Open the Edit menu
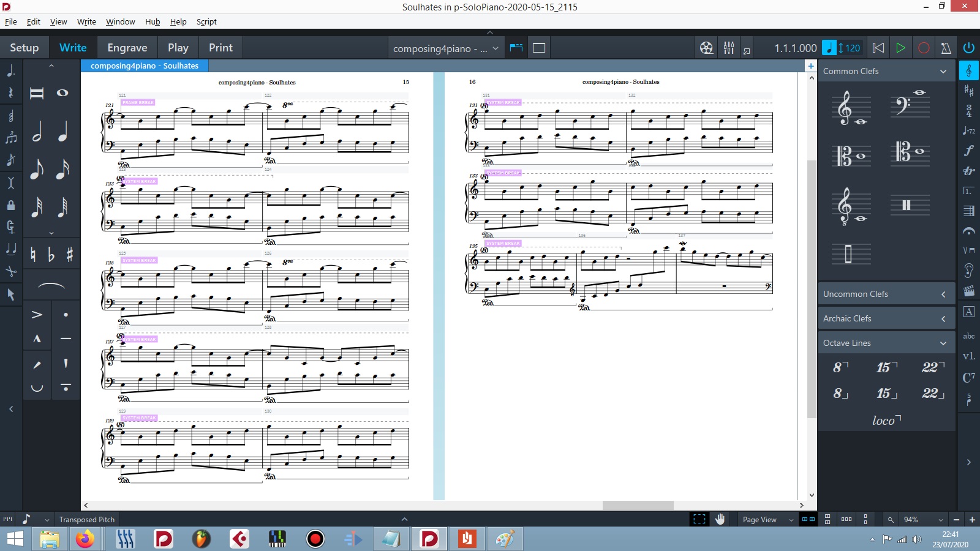Image resolution: width=980 pixels, height=551 pixels. [x=34, y=21]
